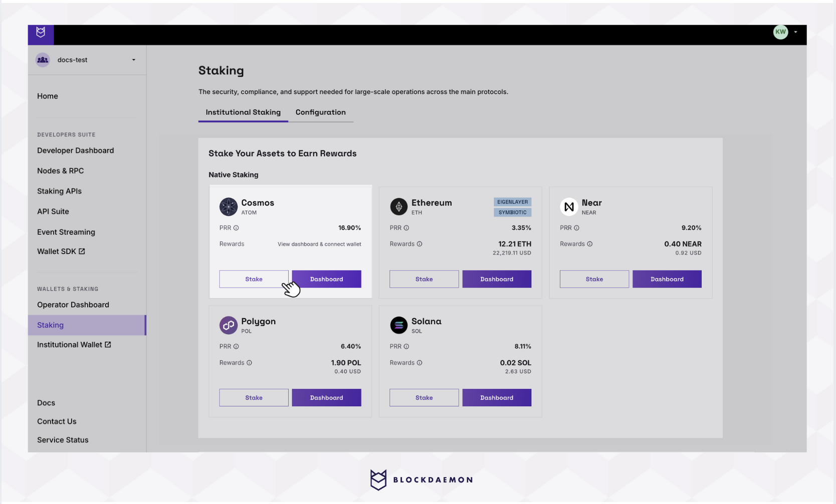This screenshot has height=504, width=836.
Task: Click 'View dashboard & connect wallet' text
Action: (319, 244)
